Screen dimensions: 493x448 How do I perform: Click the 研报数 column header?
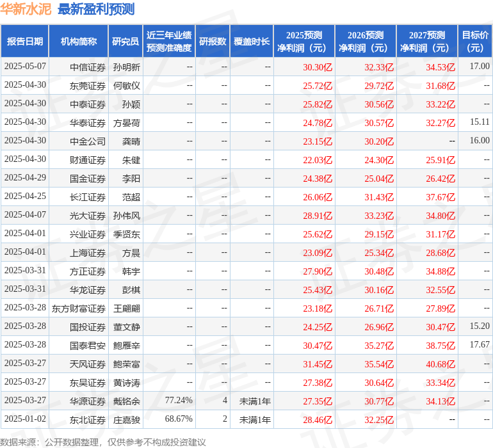[x=213, y=41]
